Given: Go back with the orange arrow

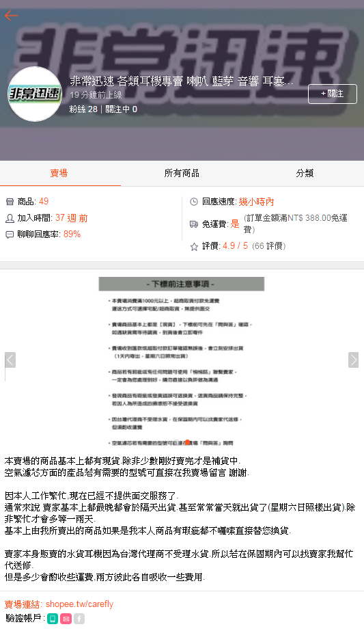Looking at the screenshot, I should click(x=11, y=15).
